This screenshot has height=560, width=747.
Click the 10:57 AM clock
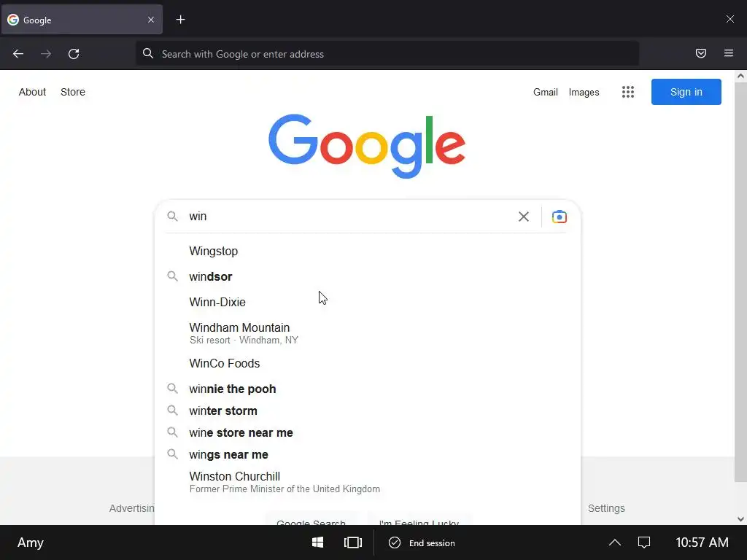[x=702, y=542]
